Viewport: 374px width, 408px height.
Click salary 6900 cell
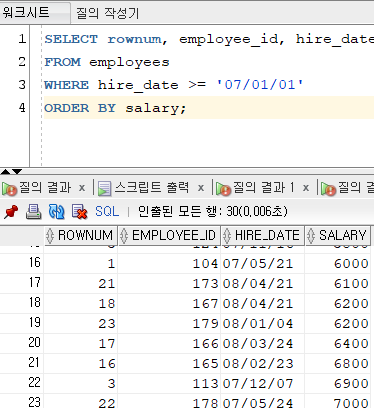[338, 384]
